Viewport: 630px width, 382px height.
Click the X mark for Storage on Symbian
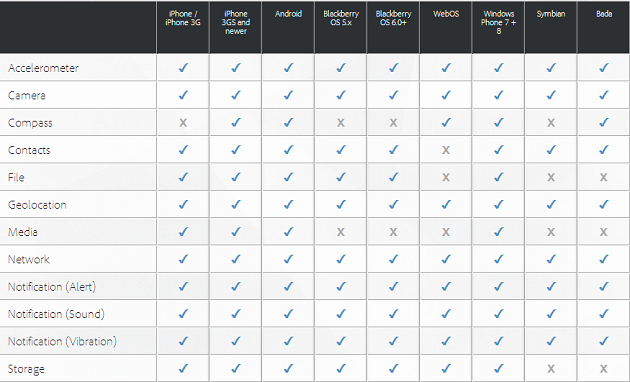551,368
